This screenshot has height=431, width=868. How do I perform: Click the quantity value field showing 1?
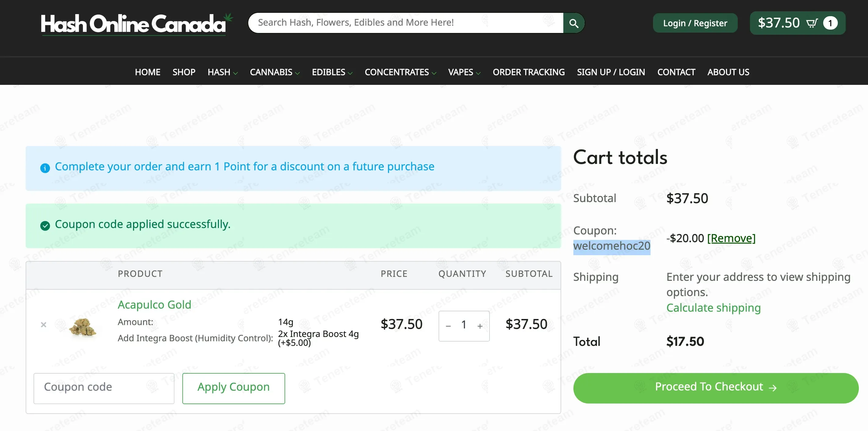[x=464, y=325]
